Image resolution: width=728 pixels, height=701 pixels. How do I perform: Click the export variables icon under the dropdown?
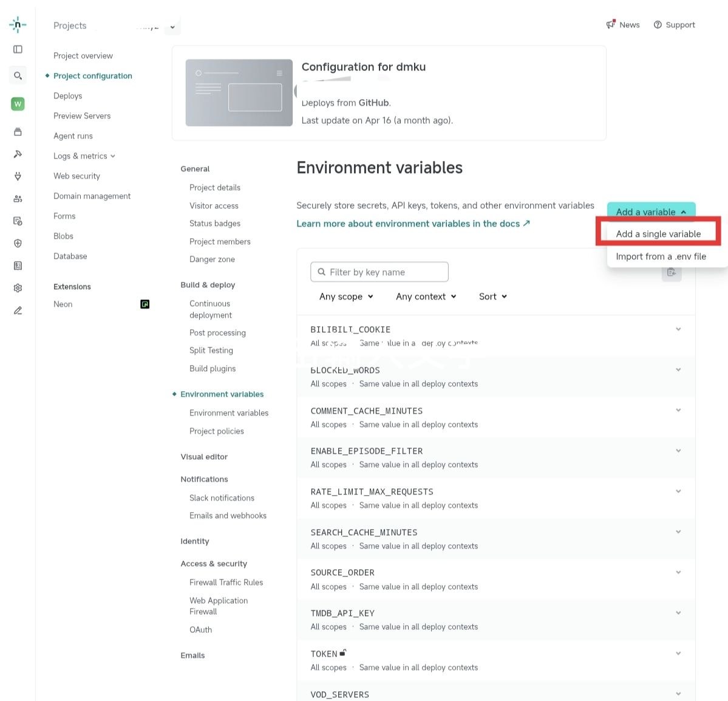pos(672,272)
